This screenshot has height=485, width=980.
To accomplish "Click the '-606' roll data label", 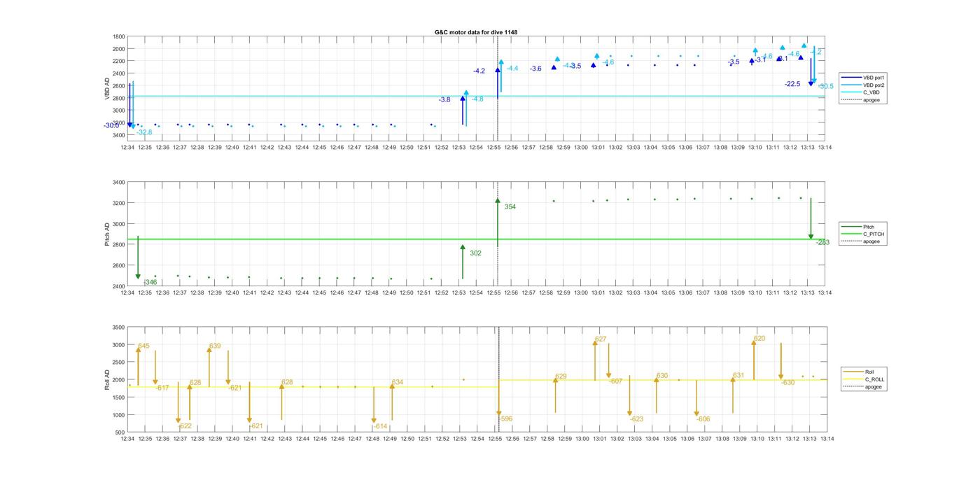I will tap(703, 419).
